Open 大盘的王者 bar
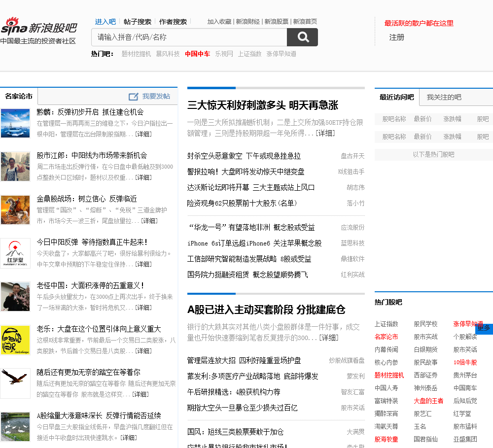 [428, 401]
